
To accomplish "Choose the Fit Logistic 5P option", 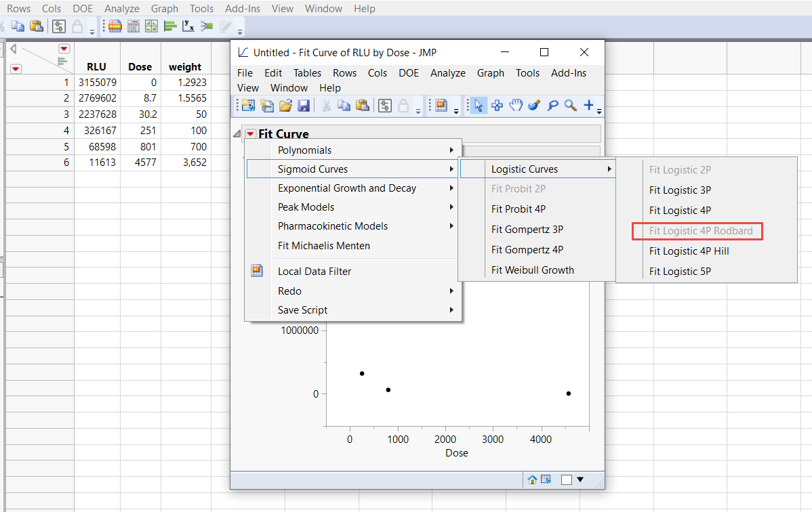I will tap(680, 271).
